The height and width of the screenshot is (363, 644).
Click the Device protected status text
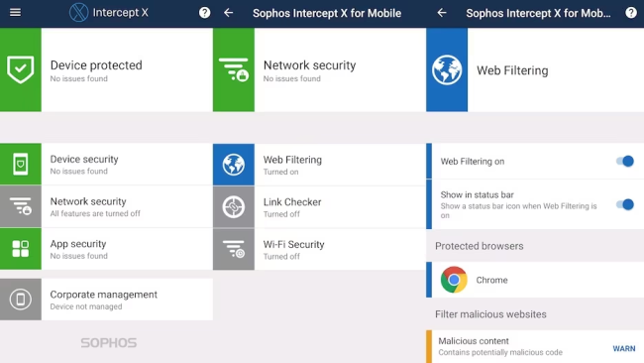96,64
